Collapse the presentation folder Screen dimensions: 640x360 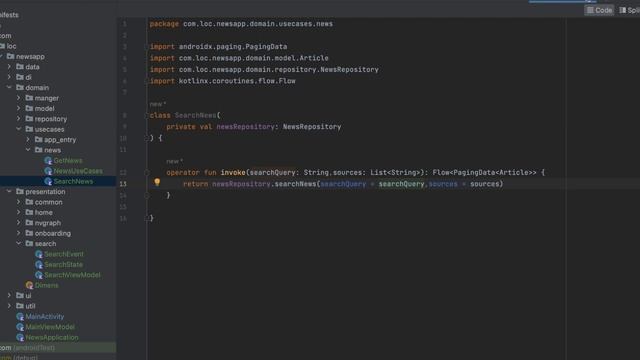[9, 191]
